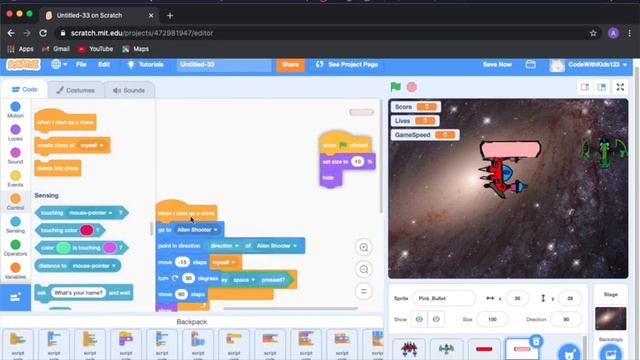The image size is (640, 360).
Task: Click the Choose a Backdrop button
Action: pyautogui.click(x=611, y=353)
